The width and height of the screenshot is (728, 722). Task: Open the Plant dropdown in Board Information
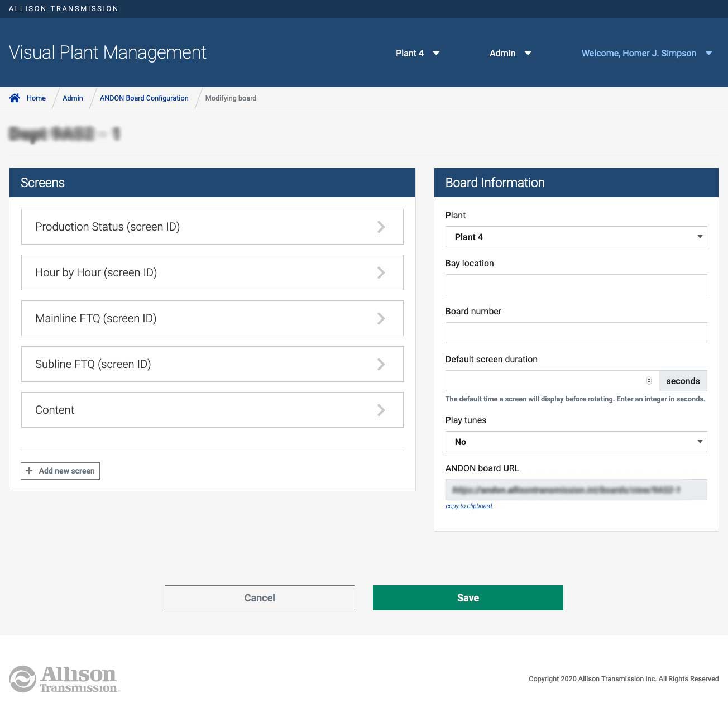pyautogui.click(x=576, y=237)
